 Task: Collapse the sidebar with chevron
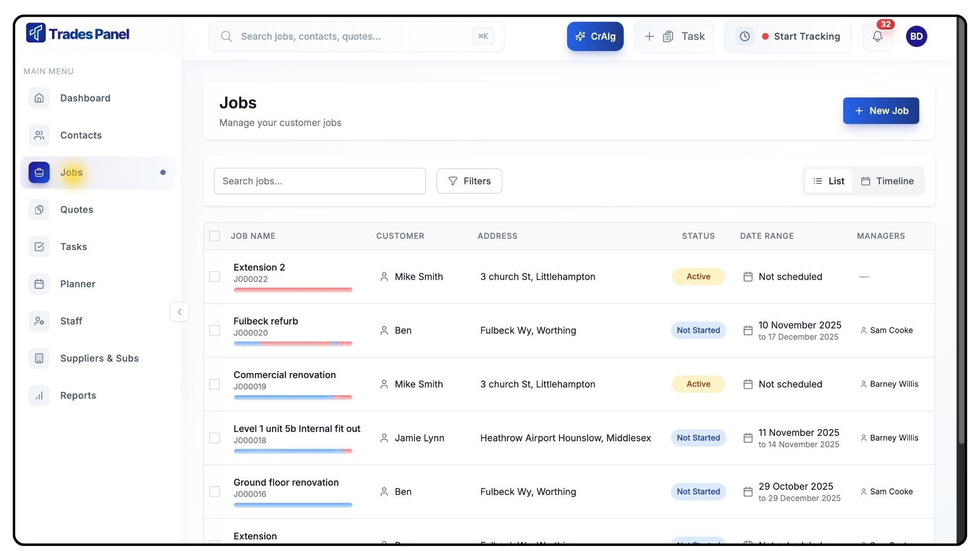pos(179,312)
